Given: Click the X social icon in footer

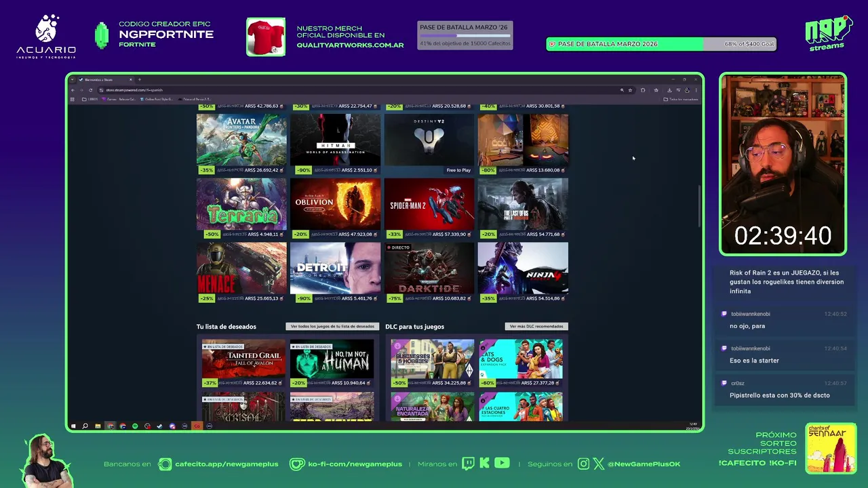Looking at the screenshot, I should coord(599,464).
